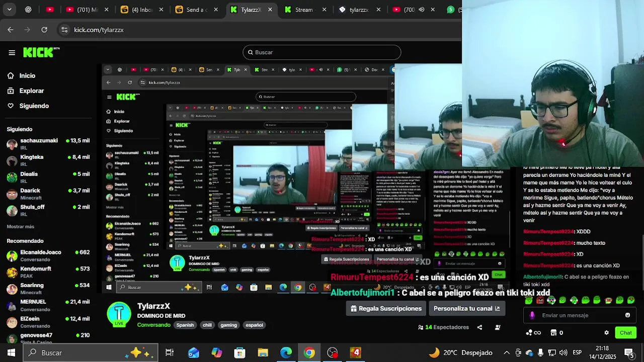View site information for kick.com

pyautogui.click(x=64, y=30)
